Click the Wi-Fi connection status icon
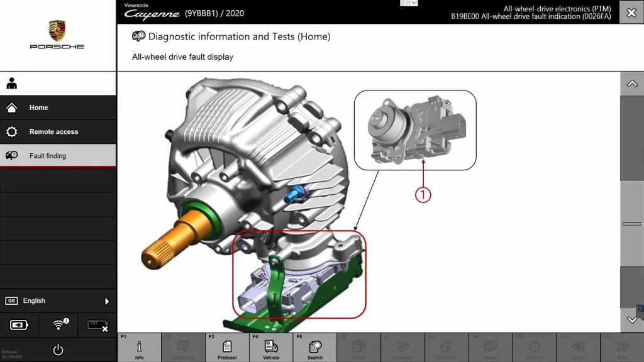The height and width of the screenshot is (362, 644). (x=58, y=325)
